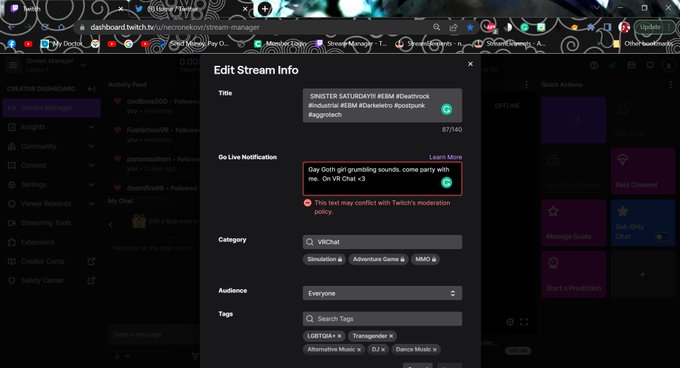Screen dimensions: 680x368
Task: Open the Facebook bookmark
Action: (x=11, y=44)
